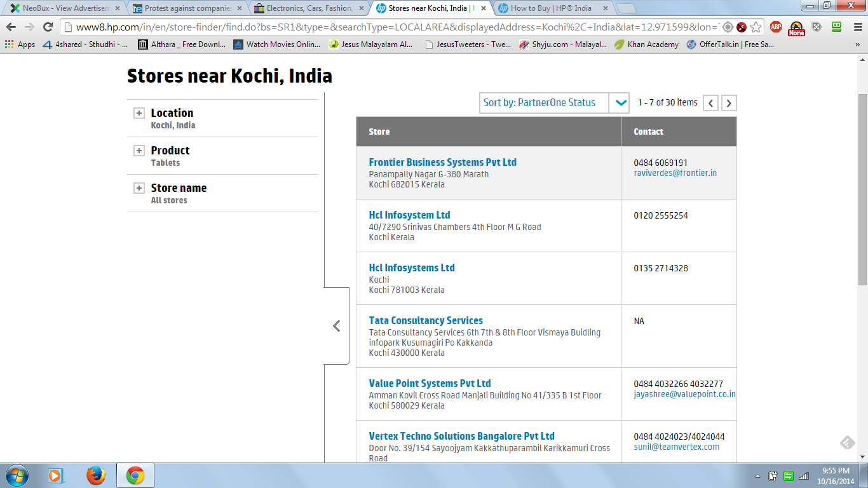Click the page vertical scrollbar thumb

coord(862,189)
